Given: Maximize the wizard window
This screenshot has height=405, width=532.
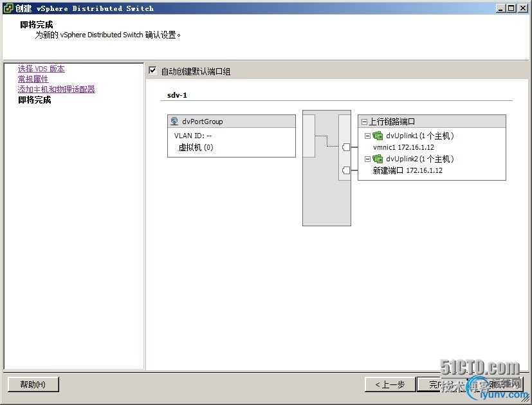Looking at the screenshot, I should (511, 8).
